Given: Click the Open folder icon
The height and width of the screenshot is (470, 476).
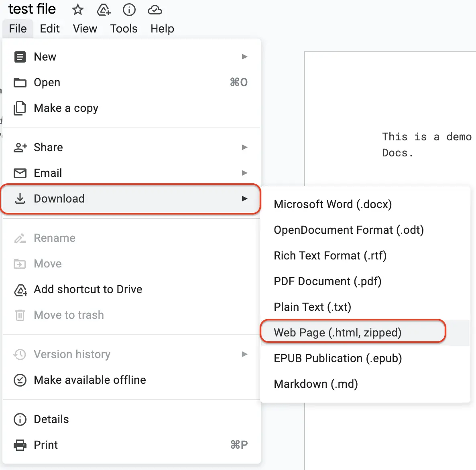Looking at the screenshot, I should [20, 83].
